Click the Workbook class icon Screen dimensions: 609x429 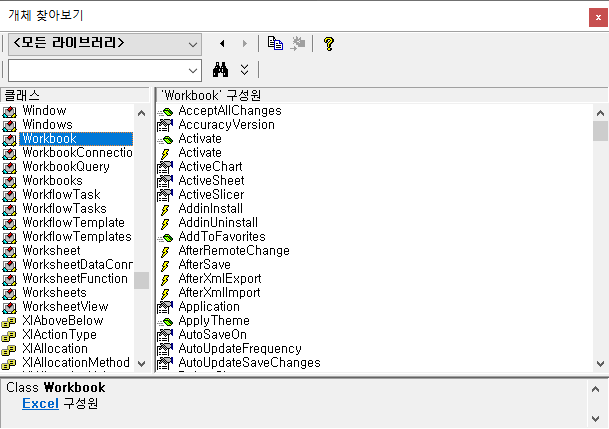click(9, 139)
